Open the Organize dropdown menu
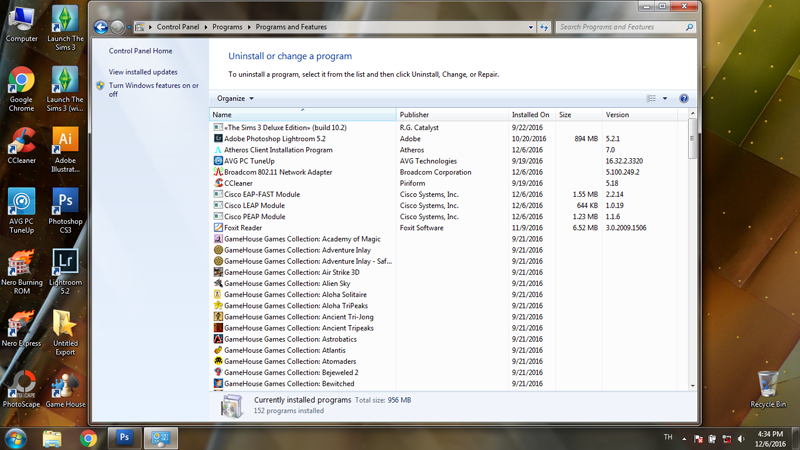 [235, 98]
